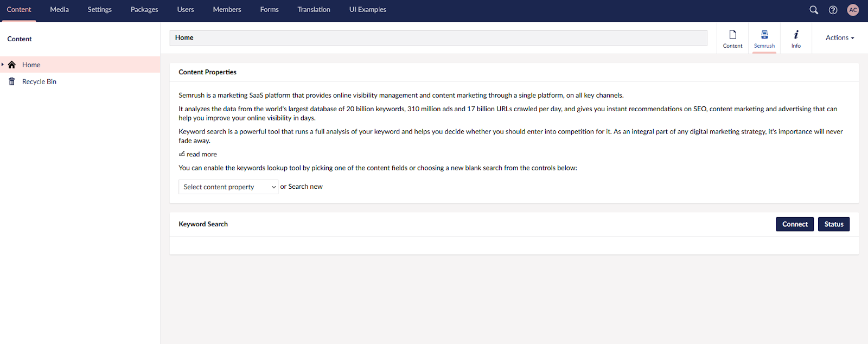The width and height of the screenshot is (868, 344).
Task: Follow the read more link
Action: [x=202, y=154]
